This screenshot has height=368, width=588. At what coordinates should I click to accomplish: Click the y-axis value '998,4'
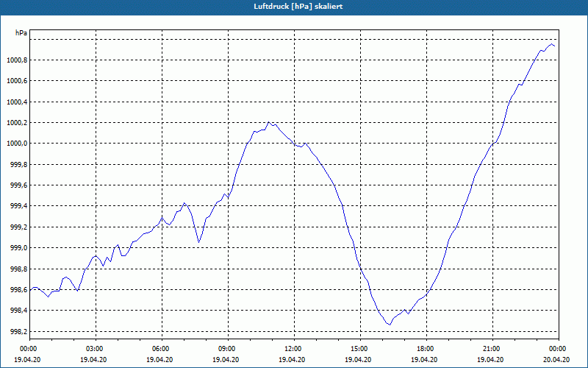coord(18,311)
